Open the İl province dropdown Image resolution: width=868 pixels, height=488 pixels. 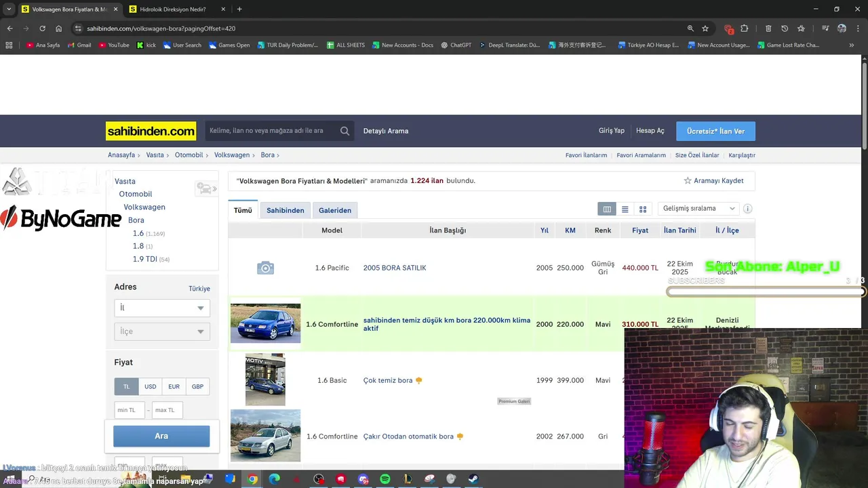(x=162, y=308)
